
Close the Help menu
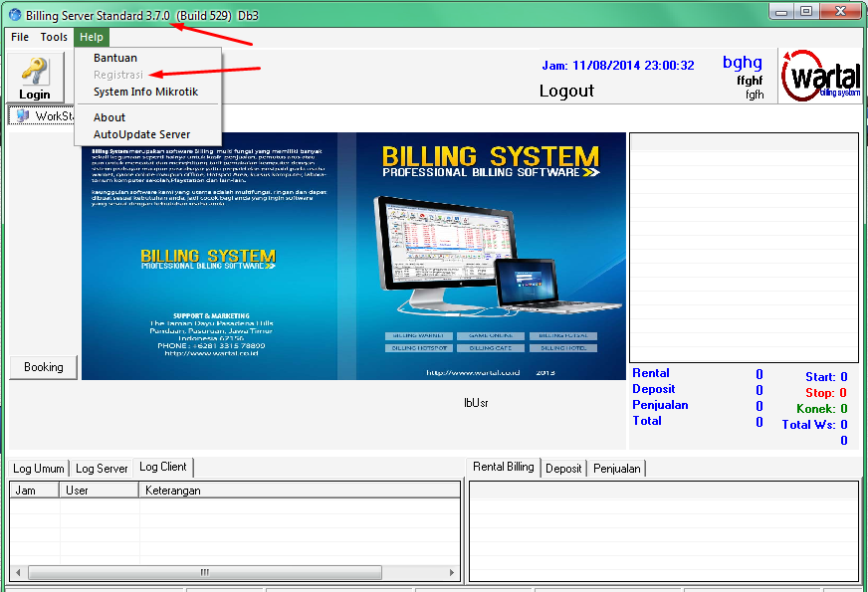[x=92, y=37]
